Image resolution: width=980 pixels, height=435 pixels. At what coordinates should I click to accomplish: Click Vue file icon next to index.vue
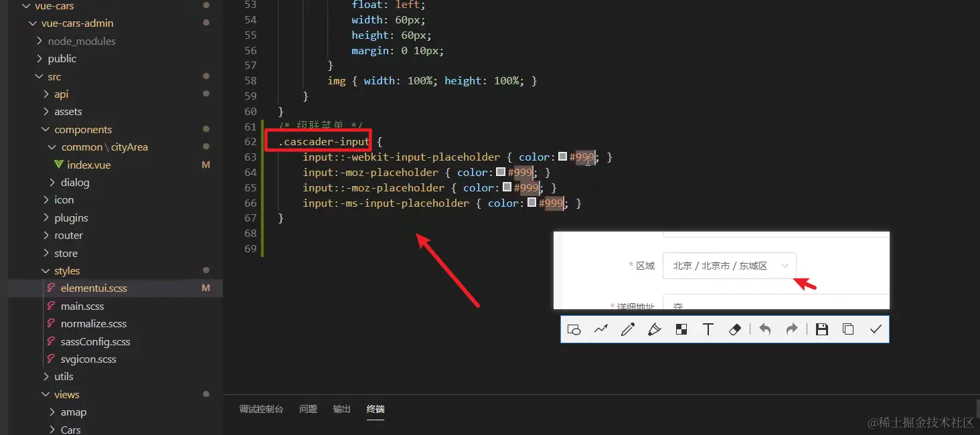59,165
